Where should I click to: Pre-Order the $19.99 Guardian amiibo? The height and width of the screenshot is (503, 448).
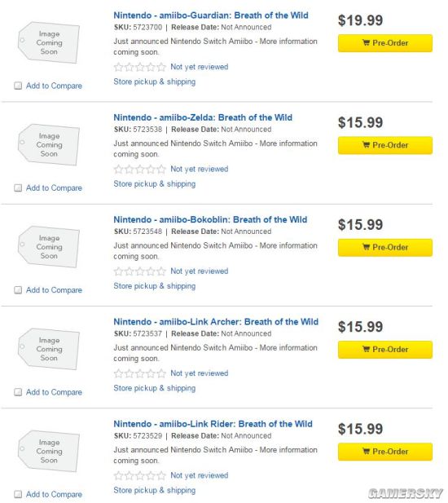[x=384, y=43]
